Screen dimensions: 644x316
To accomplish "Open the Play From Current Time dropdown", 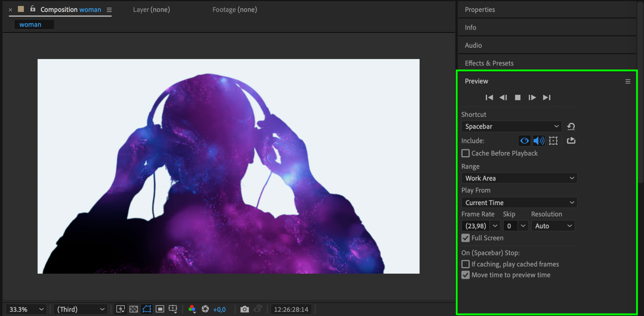I will click(x=519, y=203).
